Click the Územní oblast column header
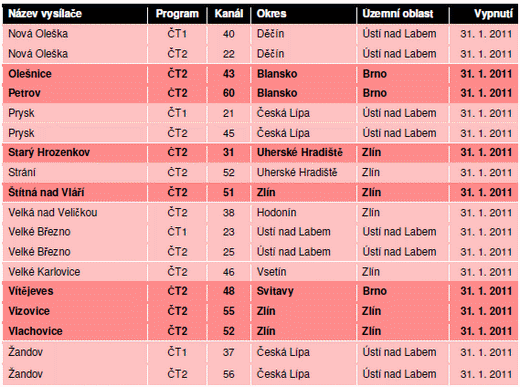This screenshot has width=520, height=387. pos(398,14)
